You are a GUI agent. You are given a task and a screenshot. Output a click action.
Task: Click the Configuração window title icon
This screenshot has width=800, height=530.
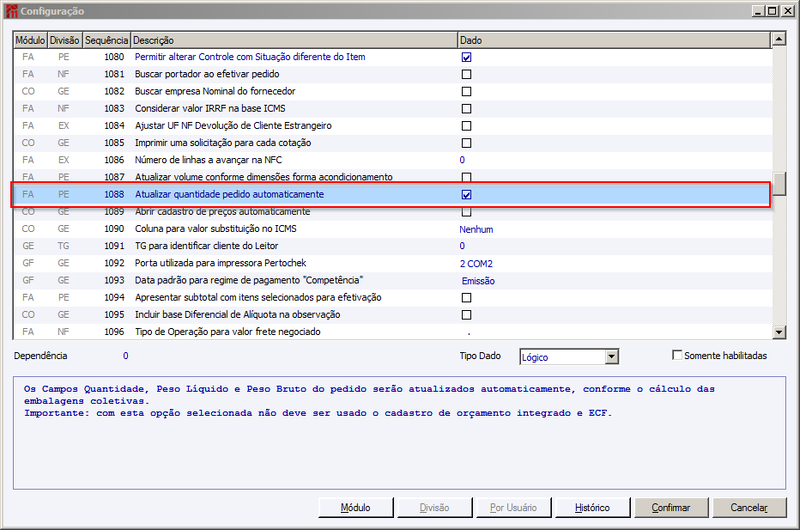click(11, 11)
